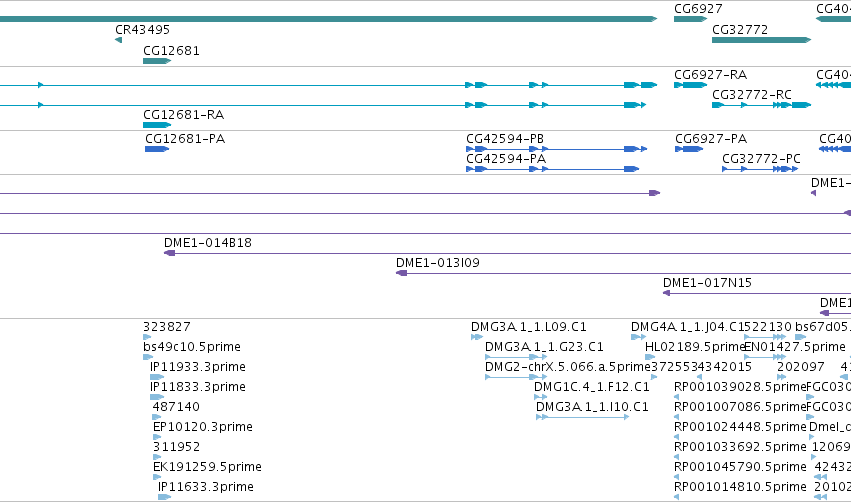Select the CG32772-RC transcript label
851x502 pixels.
[752, 95]
